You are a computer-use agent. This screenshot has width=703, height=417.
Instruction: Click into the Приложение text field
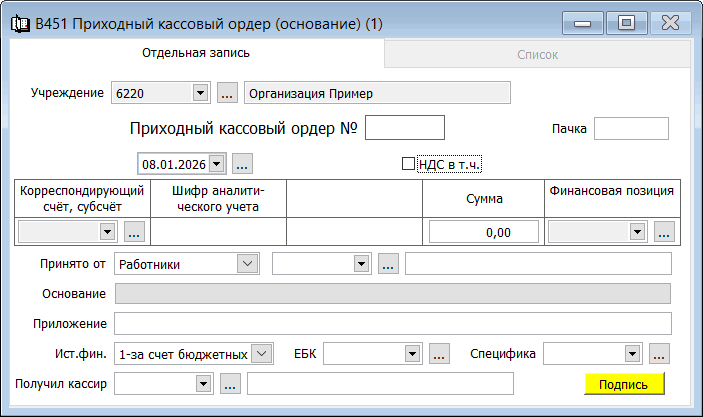click(x=392, y=324)
